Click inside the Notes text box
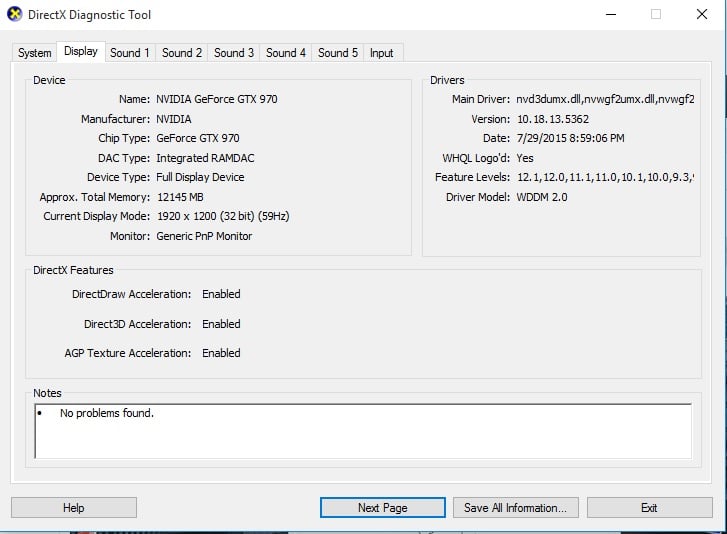727x534 pixels. 363,431
